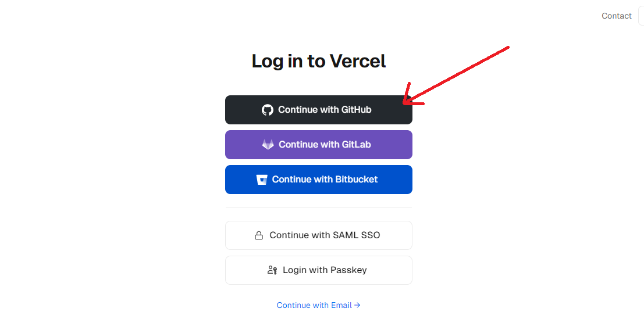Click the middle of the red arrow's shaft

point(458,74)
